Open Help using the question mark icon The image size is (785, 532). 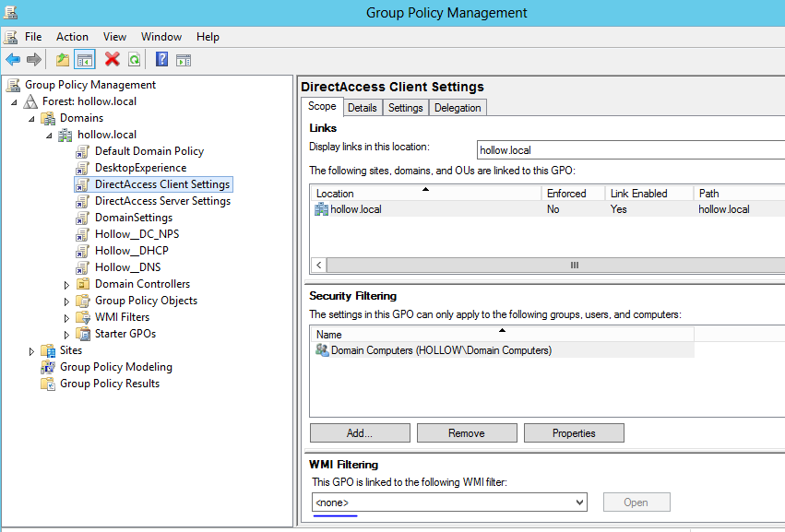coord(161,60)
